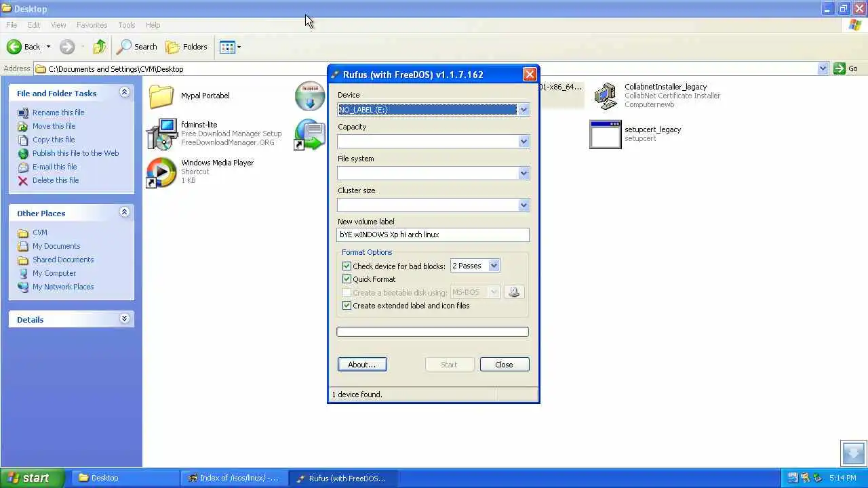Click the Rufus USB icon in the title bar

[x=335, y=75]
